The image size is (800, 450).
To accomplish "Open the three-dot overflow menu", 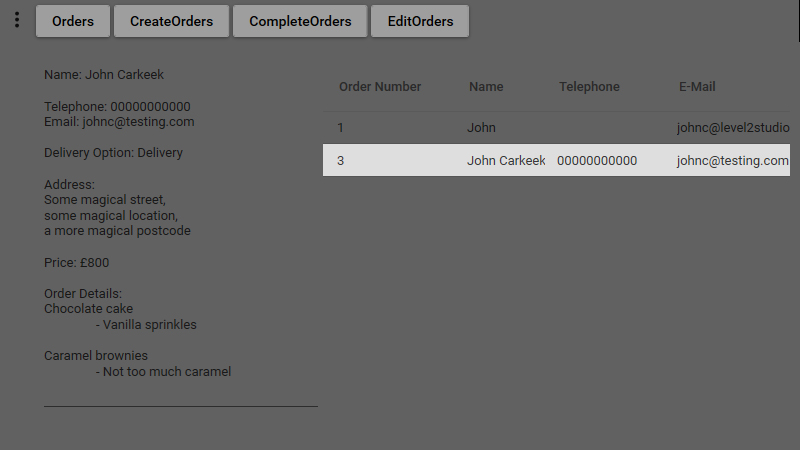I will tap(17, 20).
